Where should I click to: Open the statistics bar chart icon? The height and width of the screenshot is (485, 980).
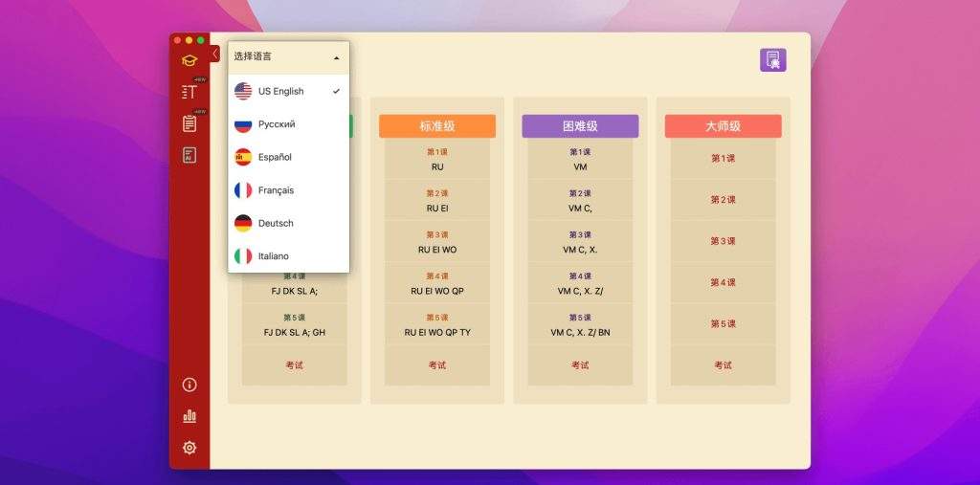[x=189, y=416]
